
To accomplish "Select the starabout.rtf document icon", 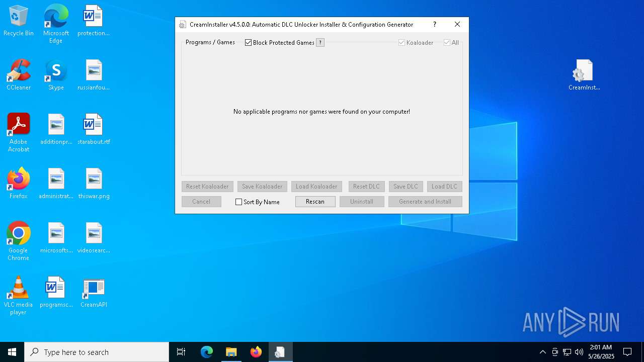I will 94,130.
